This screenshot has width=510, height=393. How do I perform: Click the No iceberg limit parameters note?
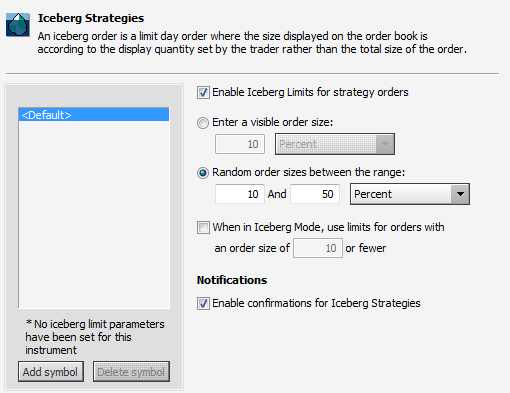[95, 337]
